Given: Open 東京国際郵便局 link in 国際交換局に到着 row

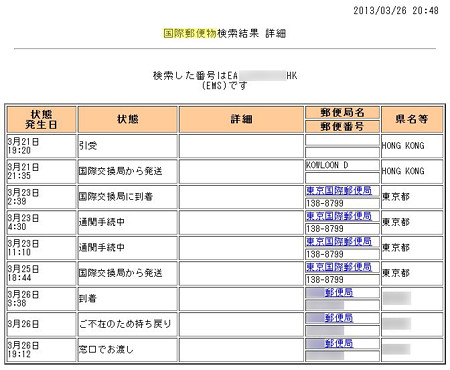Looking at the screenshot, I should tap(339, 191).
